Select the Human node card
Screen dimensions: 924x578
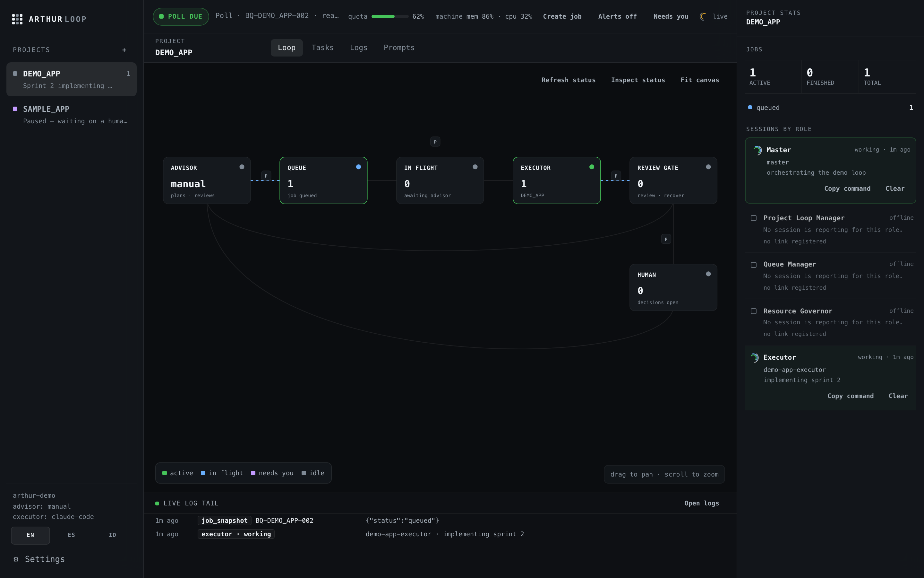(673, 287)
